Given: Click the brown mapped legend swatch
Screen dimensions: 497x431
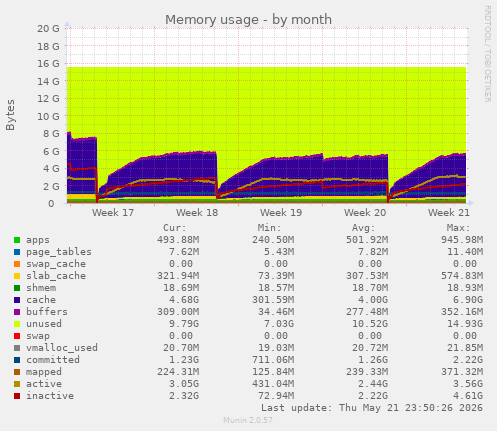Looking at the screenshot, I should coord(17,372).
